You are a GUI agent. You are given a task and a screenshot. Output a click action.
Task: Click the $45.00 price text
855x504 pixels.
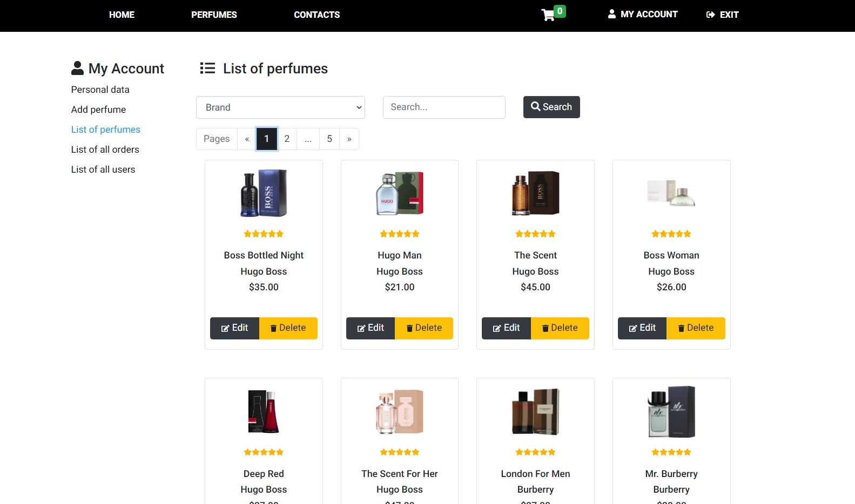tap(535, 287)
